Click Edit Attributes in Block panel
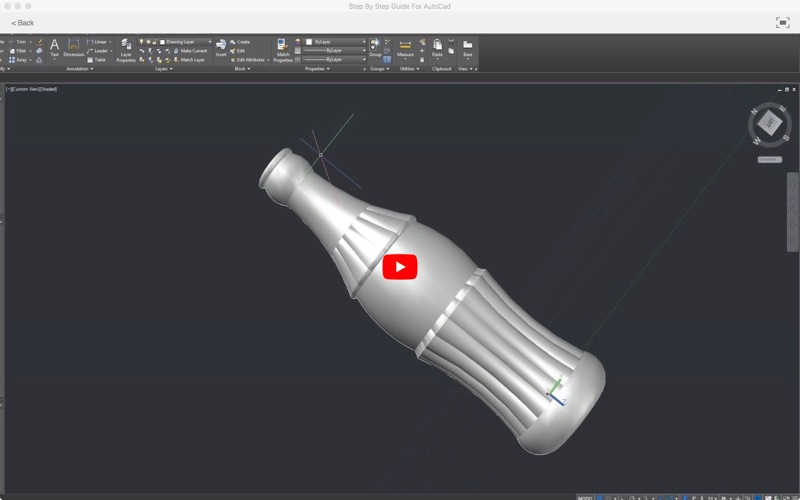The height and width of the screenshot is (500, 800). click(x=247, y=60)
